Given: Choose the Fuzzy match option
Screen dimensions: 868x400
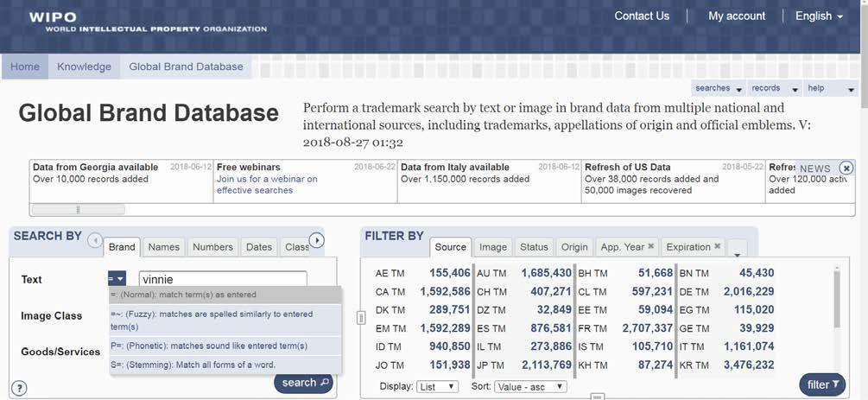Looking at the screenshot, I should coord(225,321).
